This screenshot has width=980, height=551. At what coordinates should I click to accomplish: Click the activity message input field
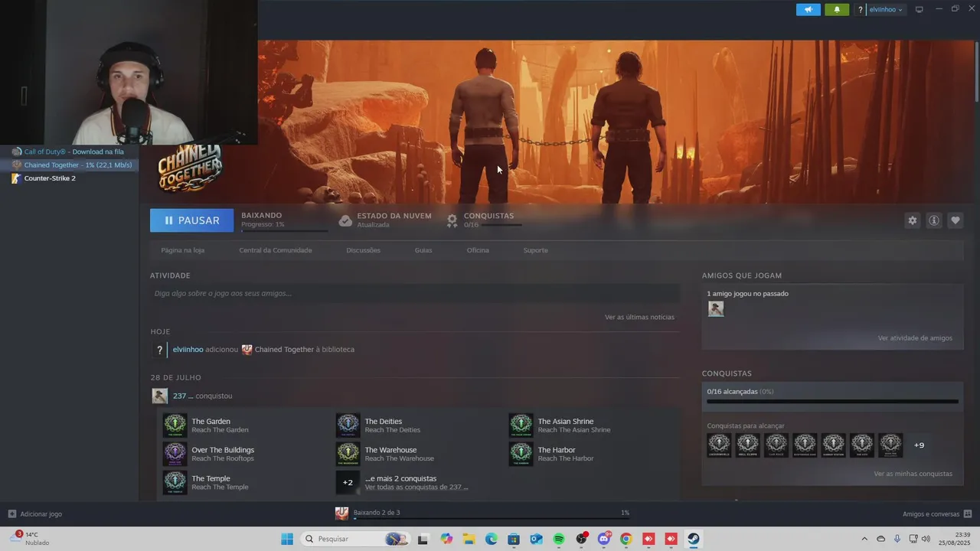[x=414, y=293]
